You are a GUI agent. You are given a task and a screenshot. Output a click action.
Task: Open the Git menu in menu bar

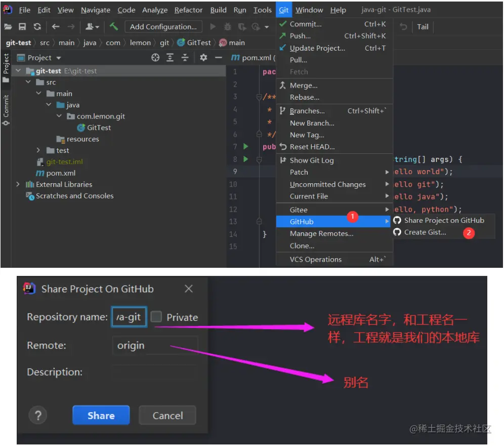283,10
